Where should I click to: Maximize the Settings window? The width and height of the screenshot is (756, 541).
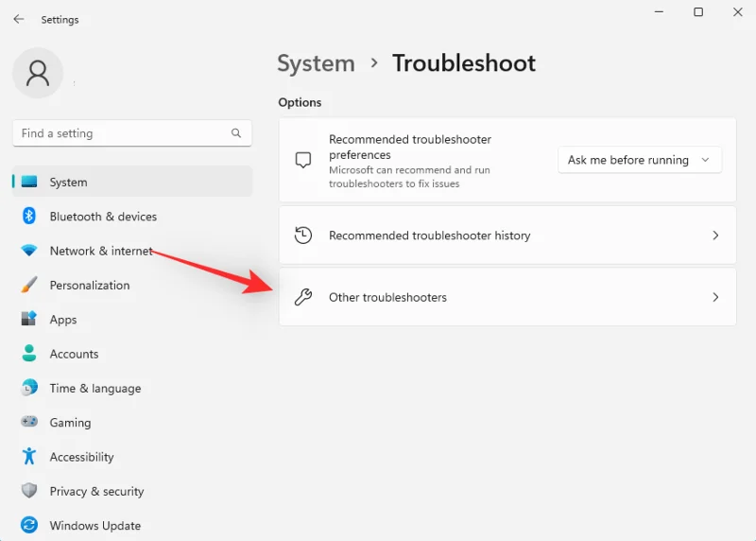click(x=698, y=12)
